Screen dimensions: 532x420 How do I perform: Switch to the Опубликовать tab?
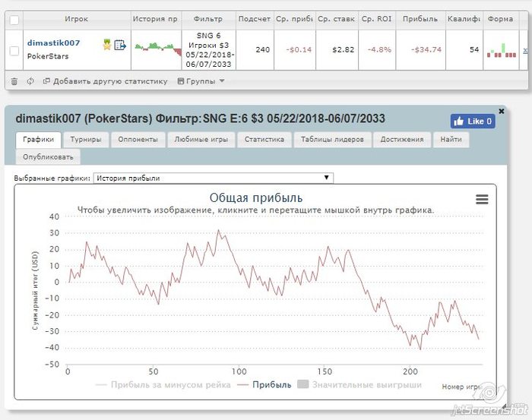coord(48,157)
